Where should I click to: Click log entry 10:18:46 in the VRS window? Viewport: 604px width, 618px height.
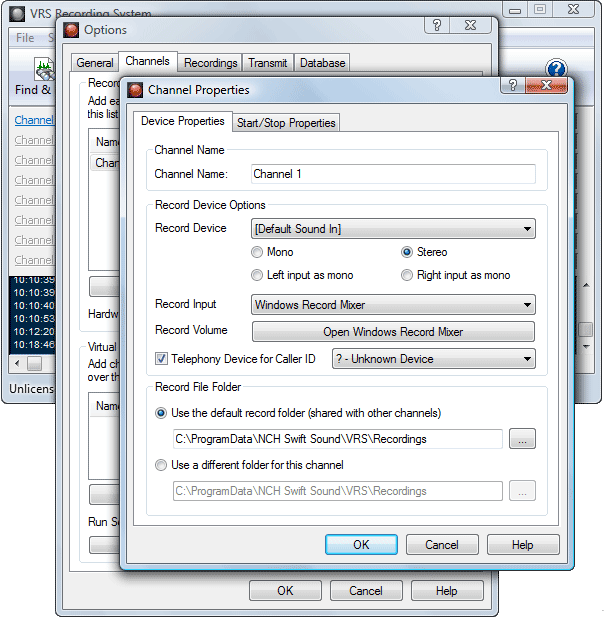point(34,344)
